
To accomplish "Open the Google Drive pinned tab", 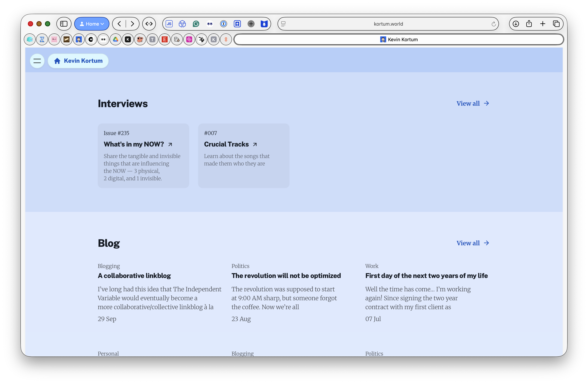I will tap(116, 40).
